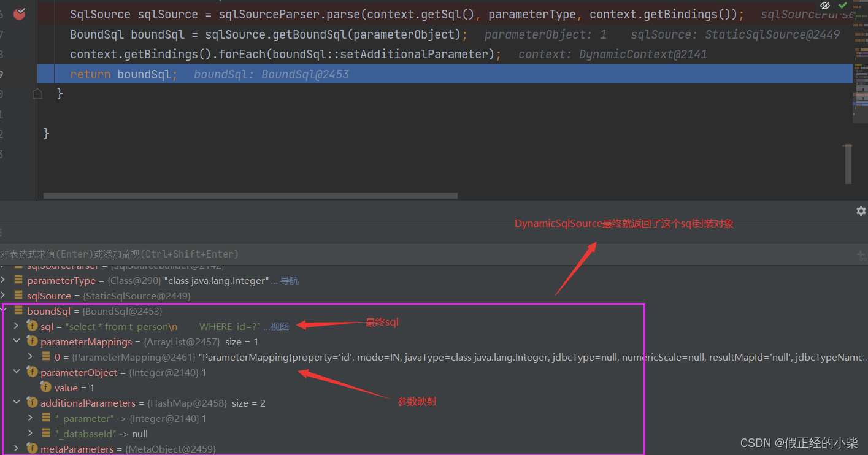
Task: Collapse the parameterObject node
Action: 17,372
